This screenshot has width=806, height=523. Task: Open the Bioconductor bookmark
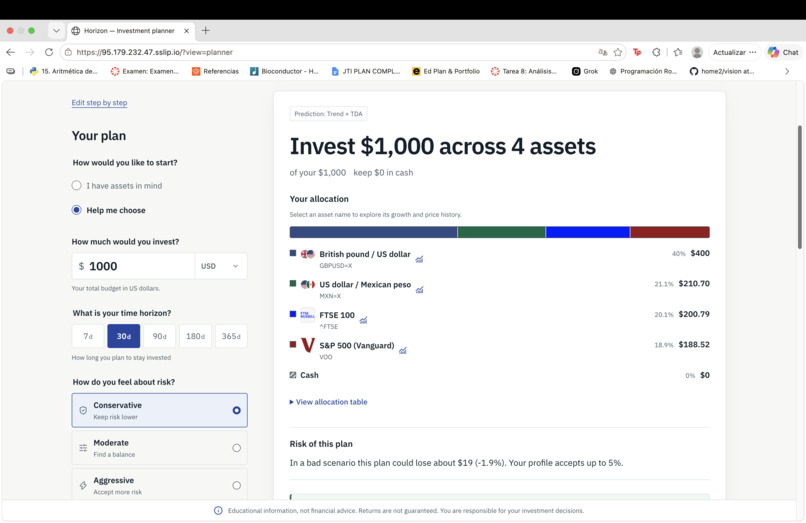coord(284,71)
